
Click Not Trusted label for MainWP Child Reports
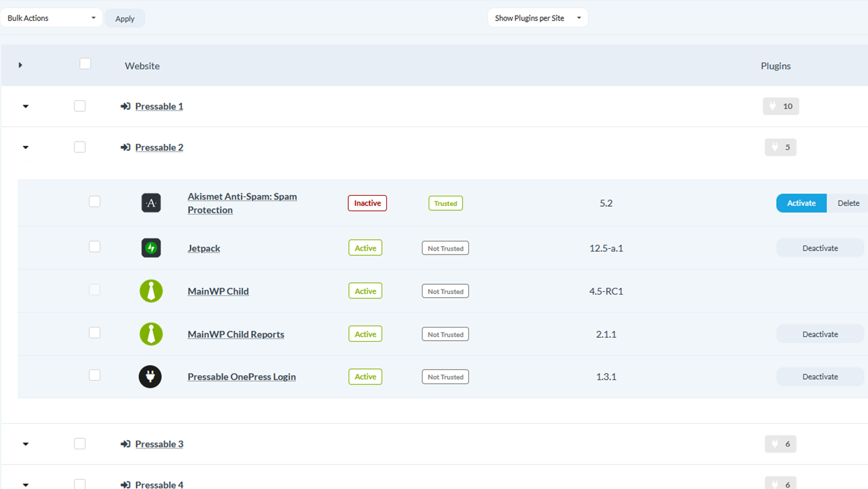pyautogui.click(x=446, y=334)
